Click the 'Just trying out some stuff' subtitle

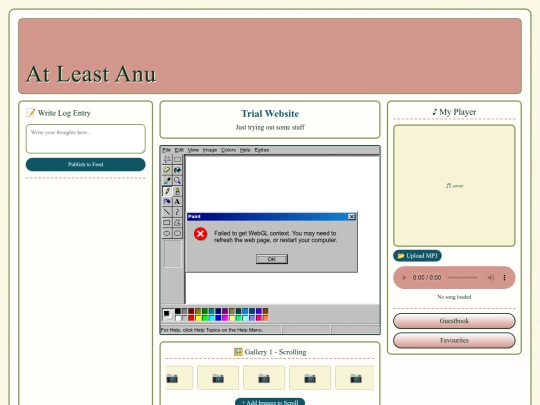(x=270, y=127)
